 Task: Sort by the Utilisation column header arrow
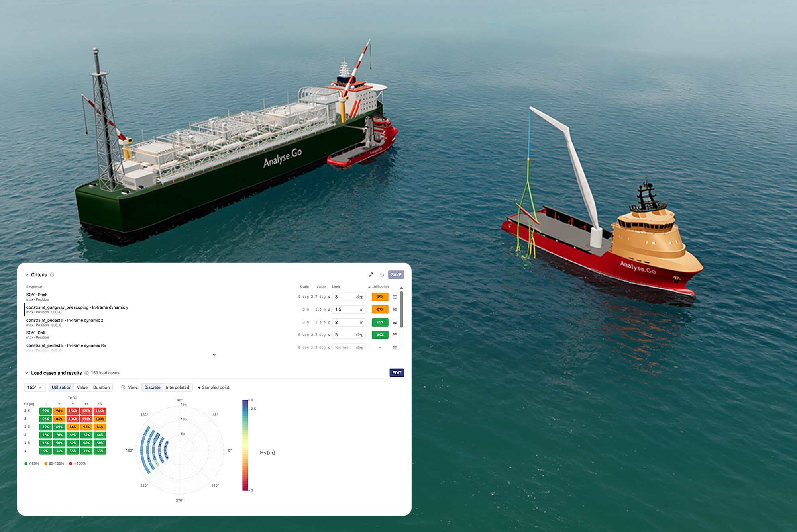(x=369, y=287)
